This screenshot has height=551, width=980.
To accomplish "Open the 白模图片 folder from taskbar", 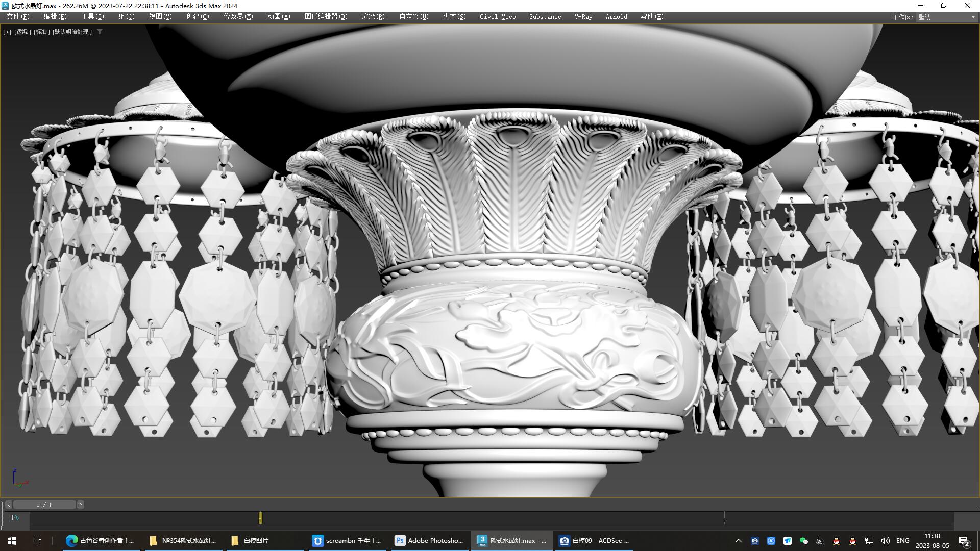I will click(265, 540).
